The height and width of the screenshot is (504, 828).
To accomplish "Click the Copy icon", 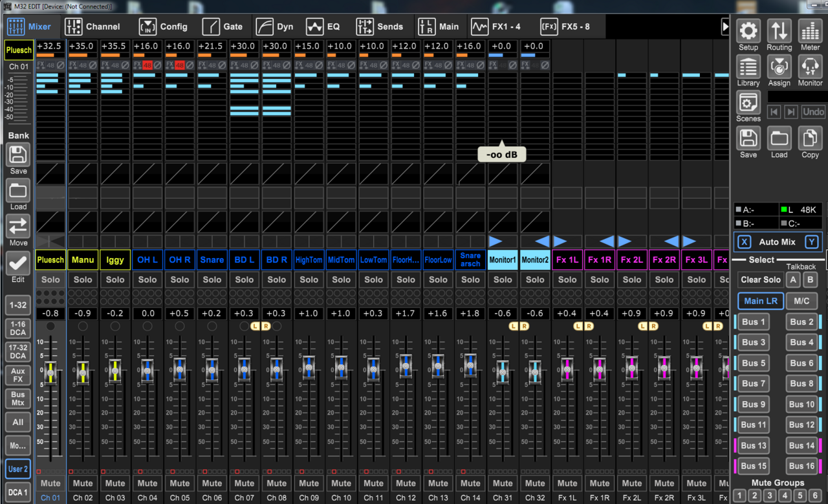I will [x=810, y=138].
